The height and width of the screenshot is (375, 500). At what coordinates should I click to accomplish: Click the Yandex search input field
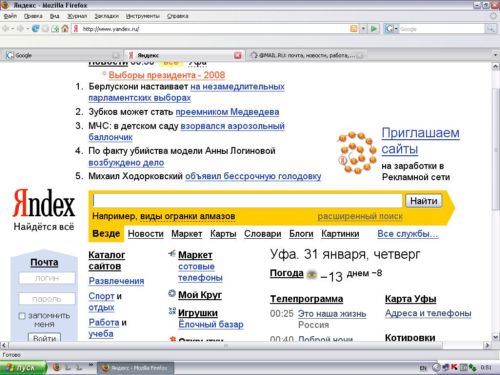pyautogui.click(x=248, y=200)
